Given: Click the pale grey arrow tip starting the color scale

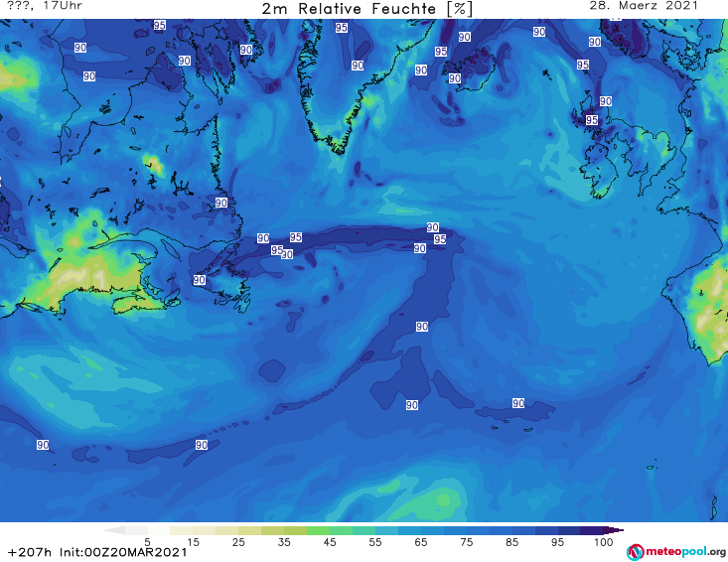Looking at the screenshot, I should click(x=114, y=530).
